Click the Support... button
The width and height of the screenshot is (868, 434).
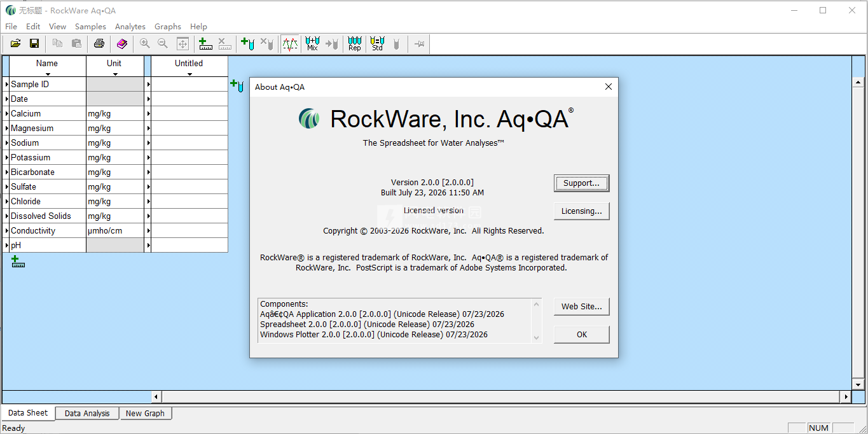(582, 183)
